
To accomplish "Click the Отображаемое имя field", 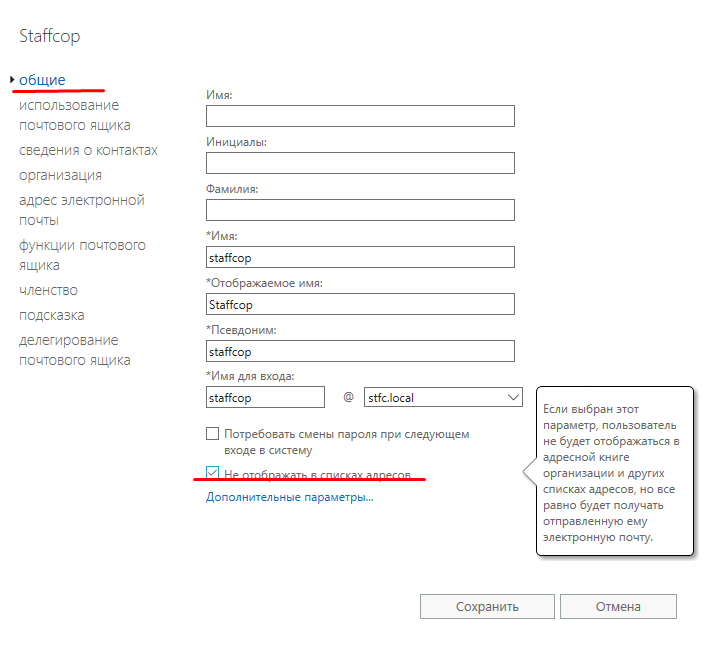I will coord(360,304).
